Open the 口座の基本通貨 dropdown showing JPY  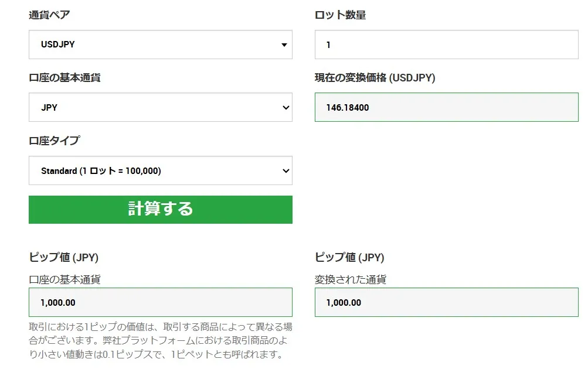click(x=161, y=107)
